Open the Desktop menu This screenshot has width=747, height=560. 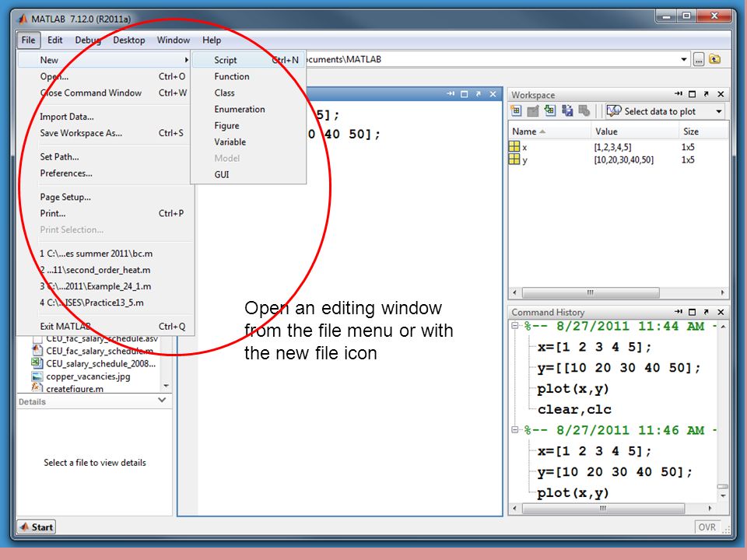click(x=128, y=40)
